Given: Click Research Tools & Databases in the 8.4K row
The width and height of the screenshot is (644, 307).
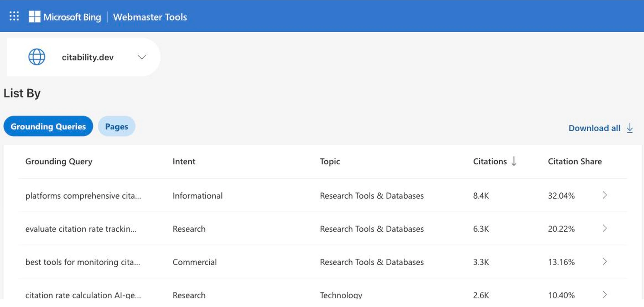Looking at the screenshot, I should click(372, 196).
